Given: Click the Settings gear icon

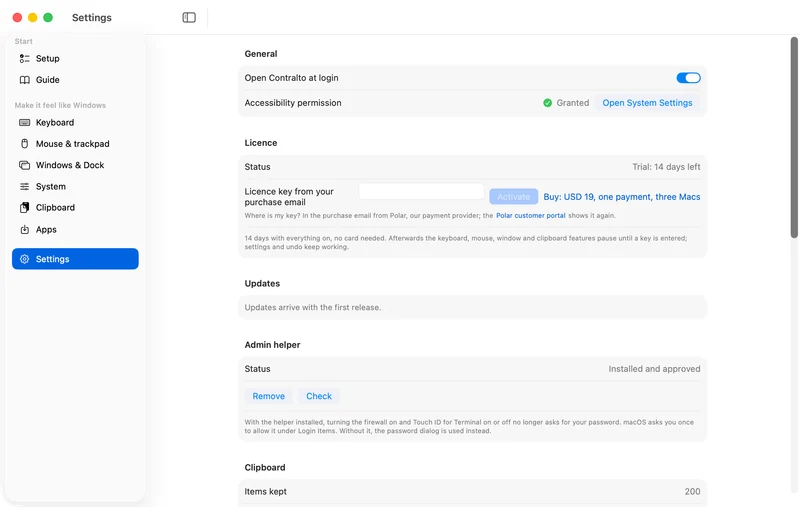Looking at the screenshot, I should [x=24, y=259].
